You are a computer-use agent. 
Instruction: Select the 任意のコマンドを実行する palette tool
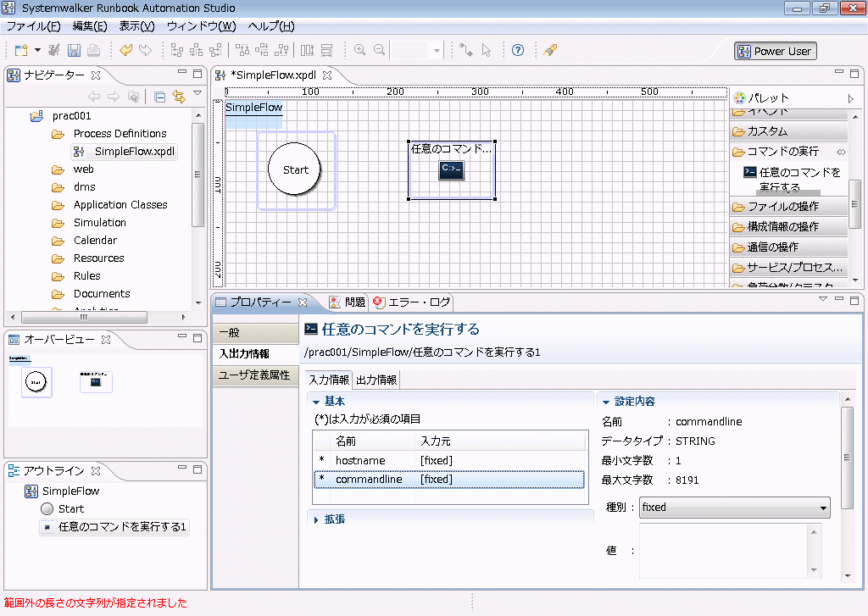(793, 180)
